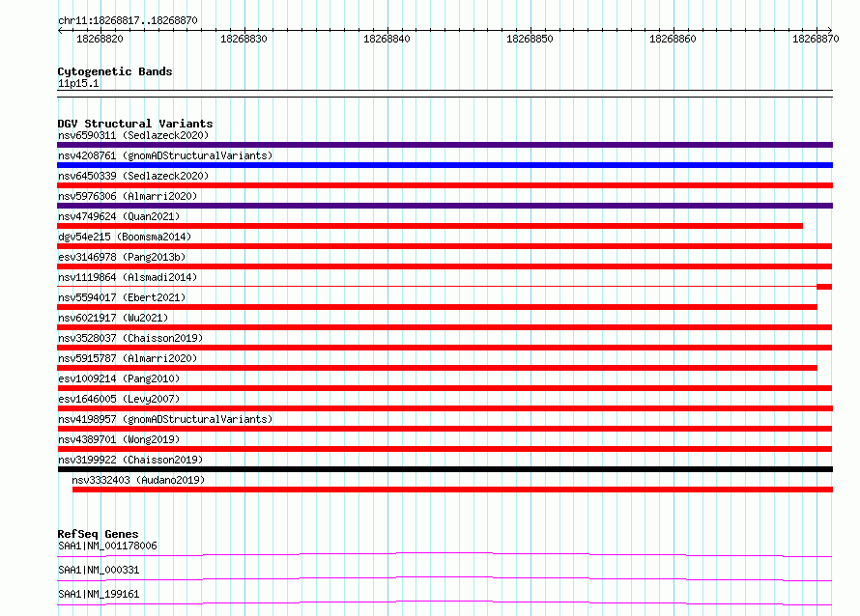The image size is (860, 616).
Task: Click the red bar under nsv6450339
Action: coord(444,185)
